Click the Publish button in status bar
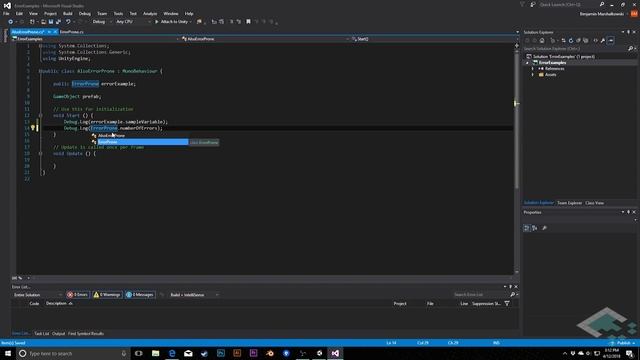640x360 pixels. (623, 343)
